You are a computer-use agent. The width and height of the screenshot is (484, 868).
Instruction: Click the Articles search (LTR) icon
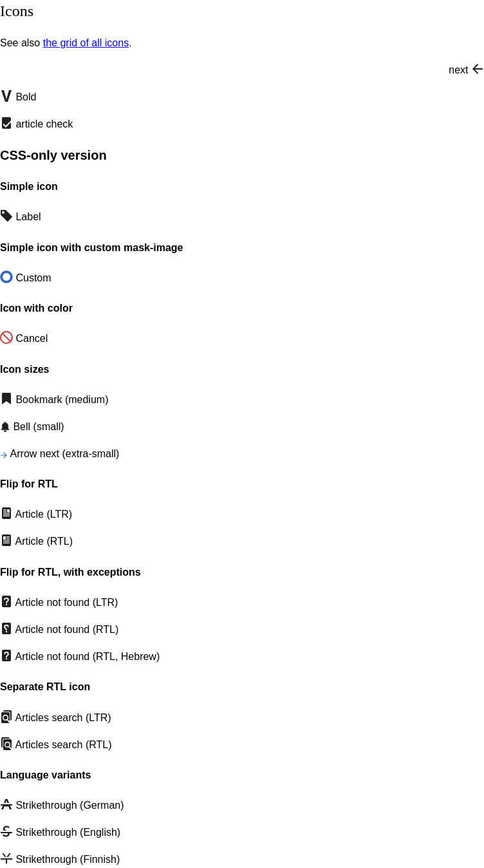(6, 717)
